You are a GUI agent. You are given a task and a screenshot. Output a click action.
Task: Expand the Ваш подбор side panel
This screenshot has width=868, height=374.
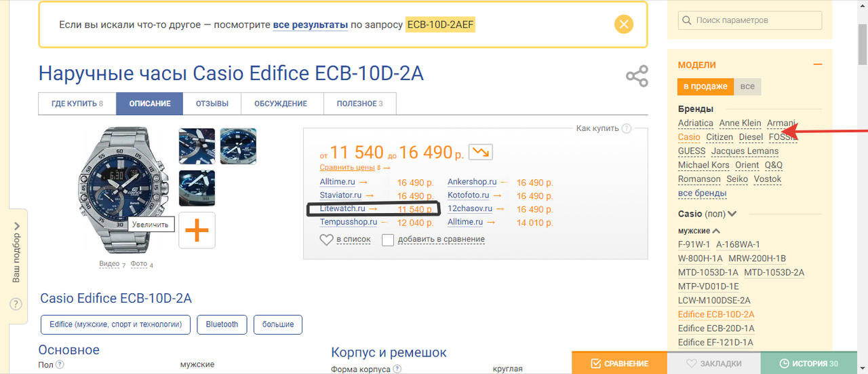point(16,251)
